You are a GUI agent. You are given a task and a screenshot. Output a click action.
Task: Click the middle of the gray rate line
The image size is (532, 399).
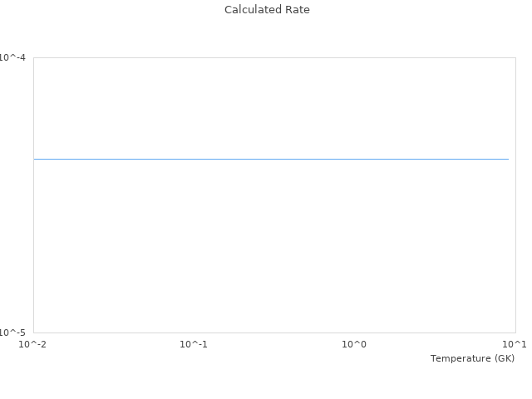coord(271,159)
